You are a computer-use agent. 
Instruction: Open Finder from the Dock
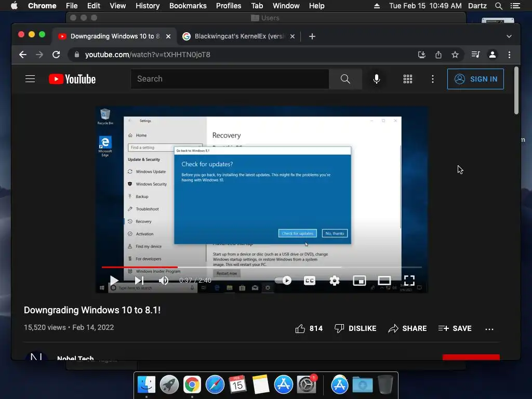[x=146, y=385]
